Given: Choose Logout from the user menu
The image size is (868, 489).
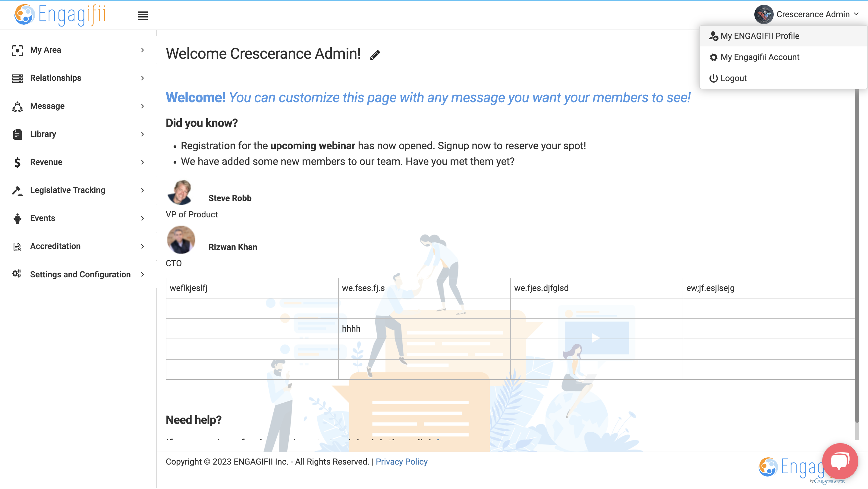Looking at the screenshot, I should pyautogui.click(x=783, y=78).
